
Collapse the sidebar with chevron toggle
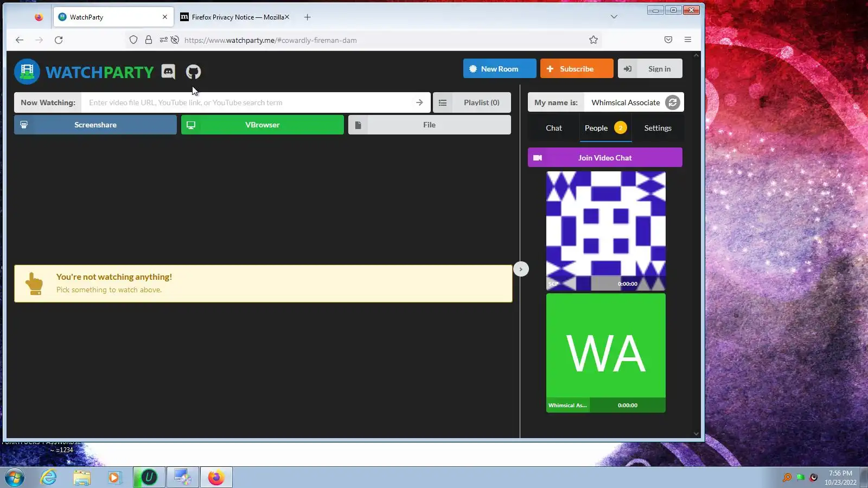tap(521, 269)
